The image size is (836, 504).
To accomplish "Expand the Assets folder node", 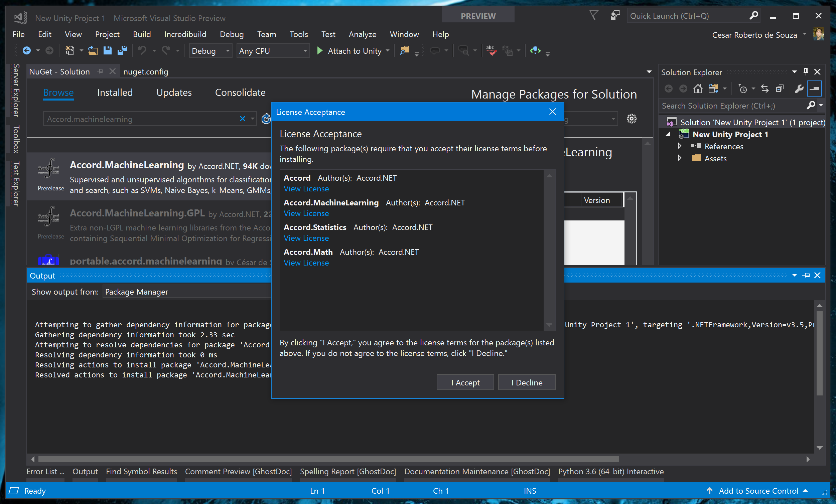I will pos(679,158).
